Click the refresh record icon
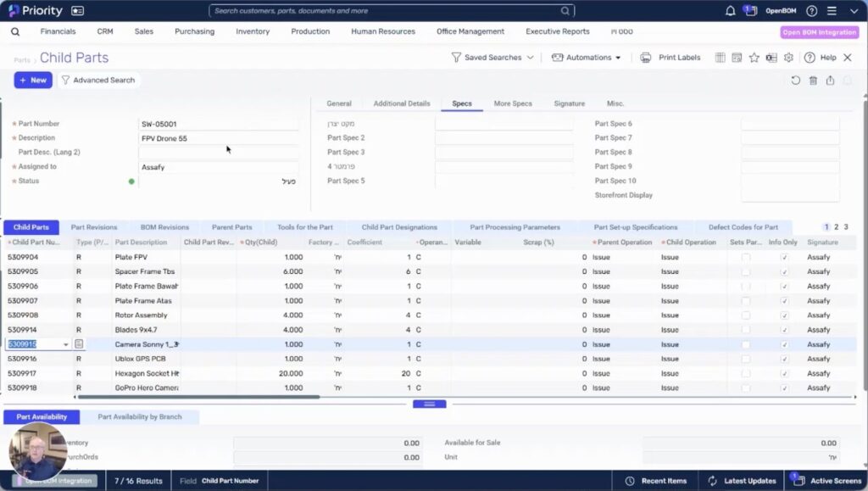868x491 pixels. pos(795,81)
